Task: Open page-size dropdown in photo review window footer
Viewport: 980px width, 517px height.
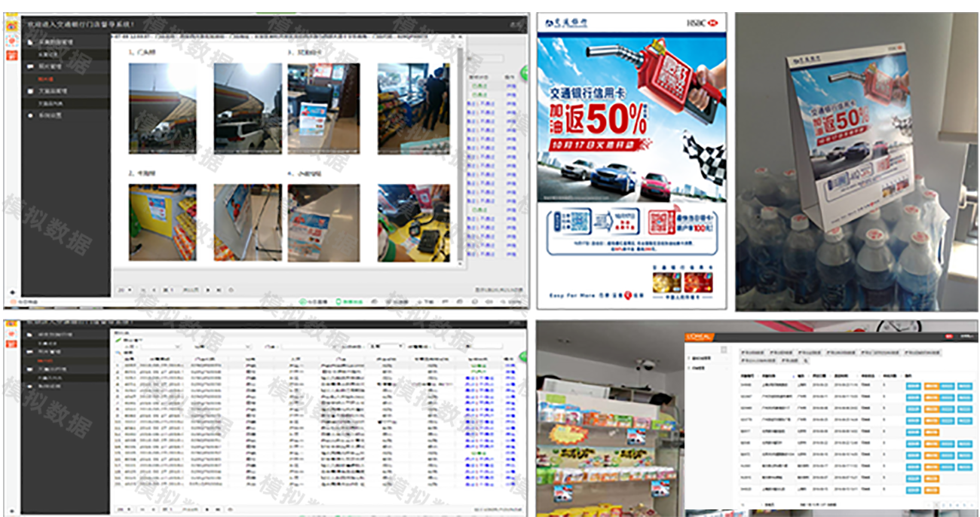Action: coord(124,289)
